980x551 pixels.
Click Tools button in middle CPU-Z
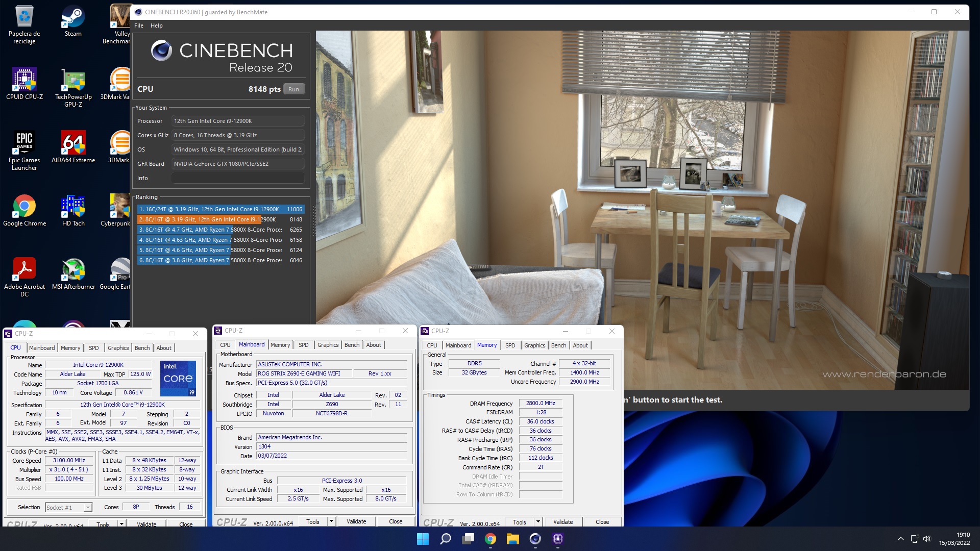(313, 521)
